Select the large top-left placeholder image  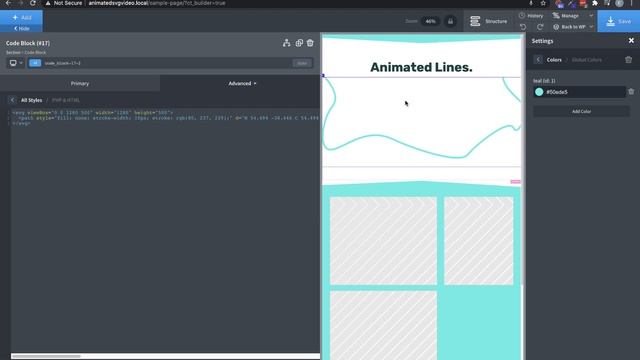pos(383,240)
